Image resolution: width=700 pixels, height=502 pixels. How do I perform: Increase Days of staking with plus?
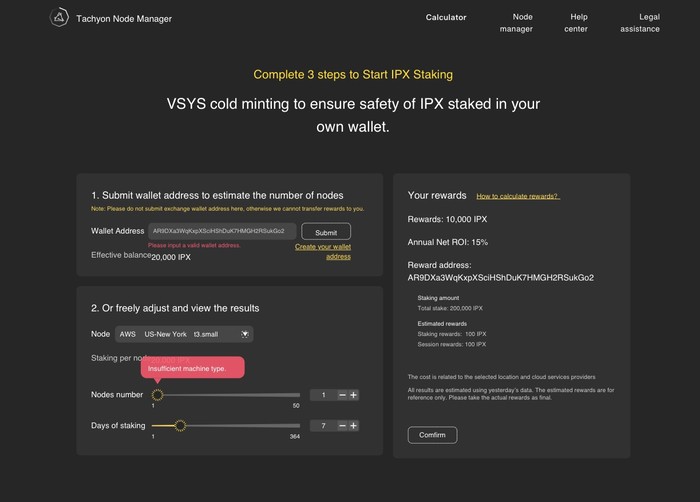point(354,426)
